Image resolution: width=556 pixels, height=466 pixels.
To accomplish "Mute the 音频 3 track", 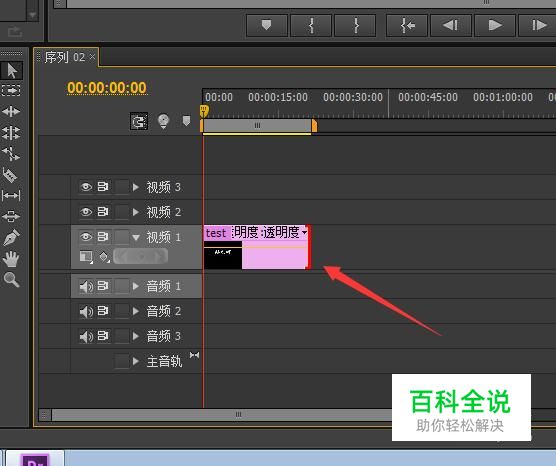I will 86,336.
